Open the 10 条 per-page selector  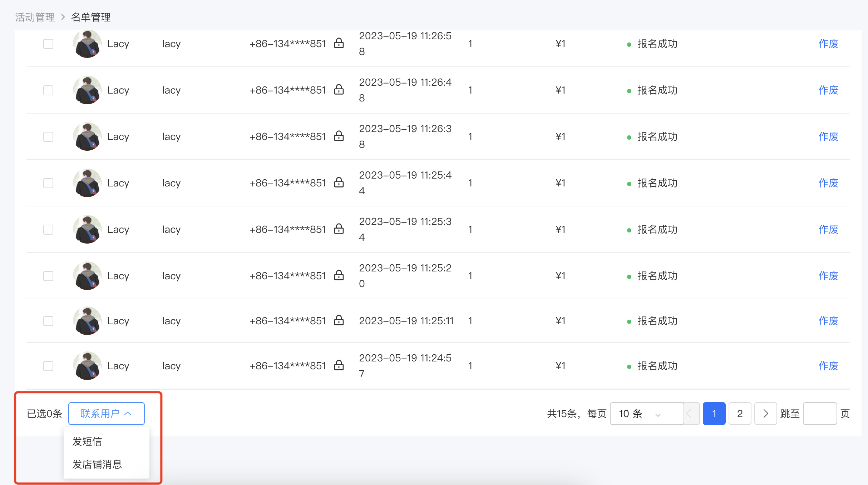tap(647, 414)
